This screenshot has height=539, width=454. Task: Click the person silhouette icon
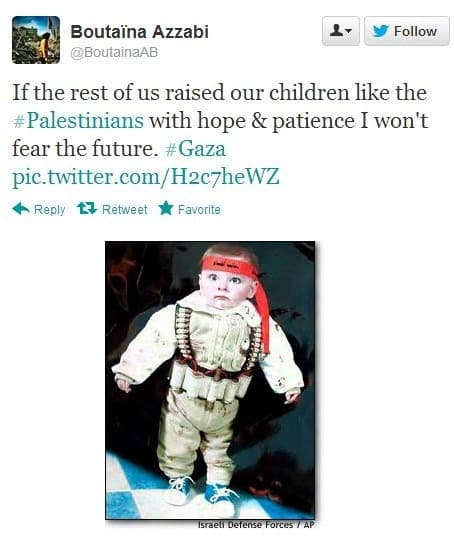click(x=336, y=31)
